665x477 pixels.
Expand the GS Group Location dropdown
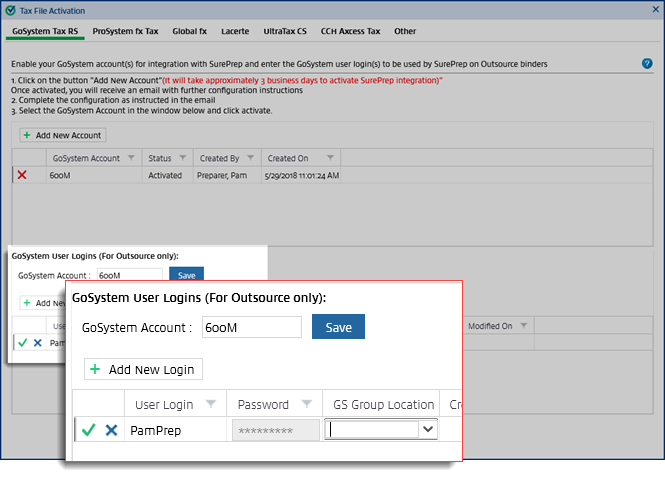(429, 430)
